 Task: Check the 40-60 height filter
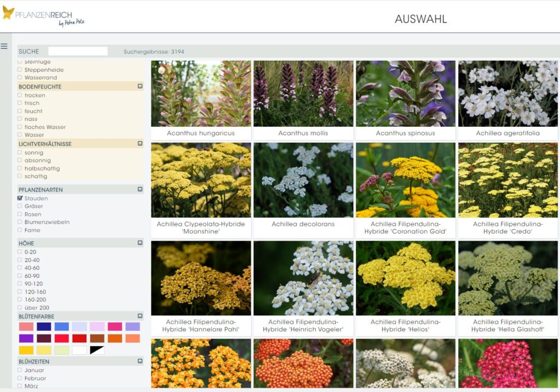[x=20, y=268]
